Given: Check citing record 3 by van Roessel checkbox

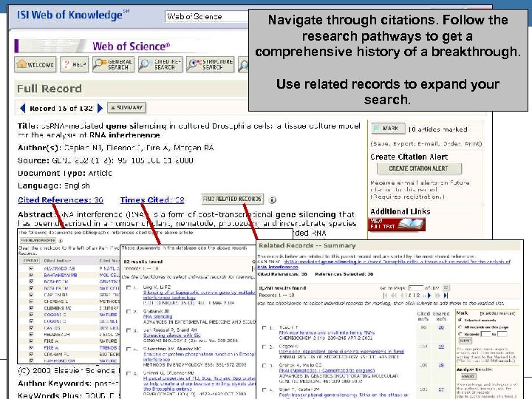Looking at the screenshot, I should (129, 330).
